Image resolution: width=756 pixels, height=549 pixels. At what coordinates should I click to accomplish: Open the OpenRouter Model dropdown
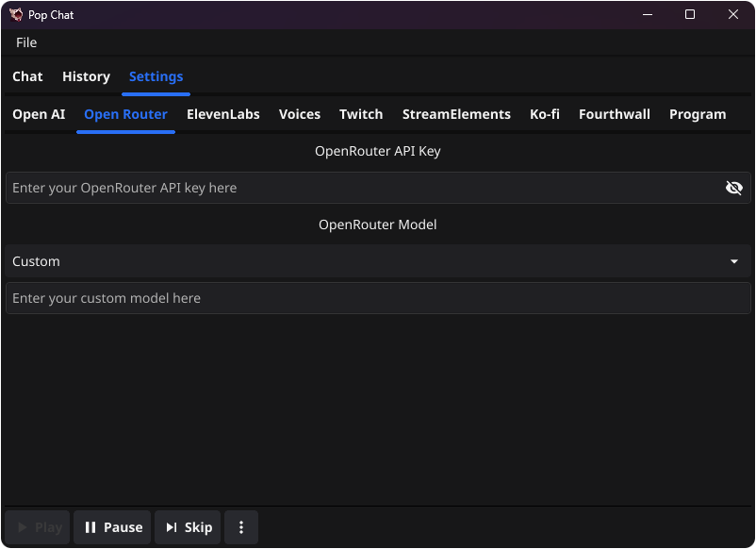coord(377,261)
